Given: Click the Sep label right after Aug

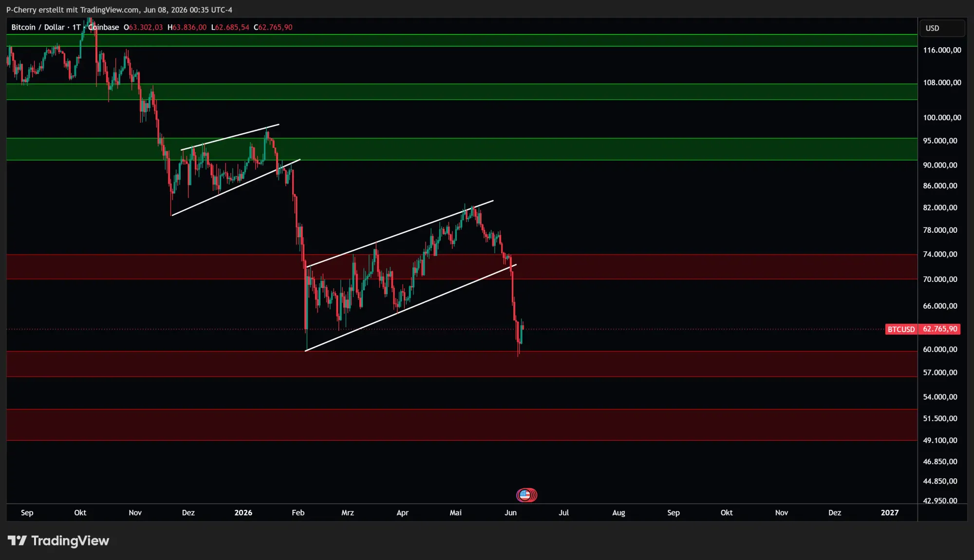Looking at the screenshot, I should point(674,513).
